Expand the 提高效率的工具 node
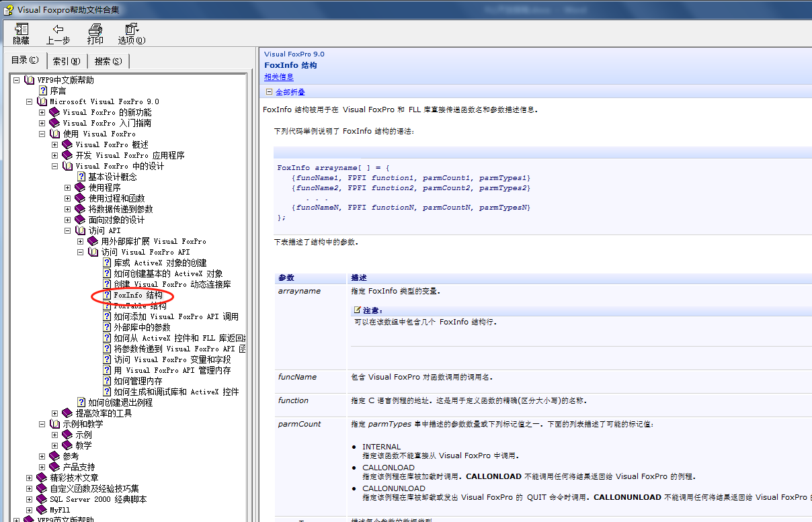 coord(55,413)
